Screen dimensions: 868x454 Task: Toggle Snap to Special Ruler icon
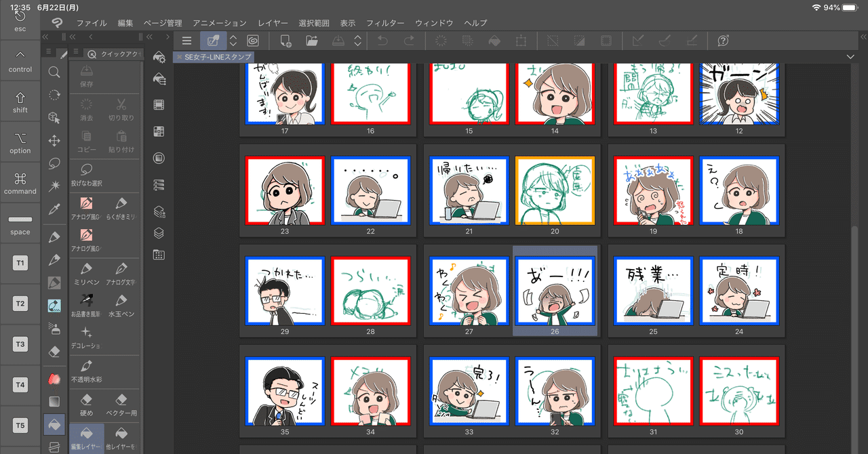tap(665, 41)
